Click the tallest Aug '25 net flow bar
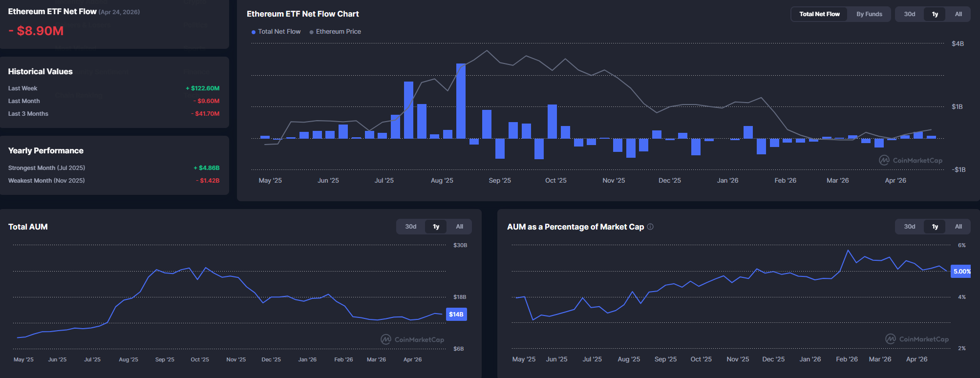Image resolution: width=980 pixels, height=378 pixels. point(461,101)
